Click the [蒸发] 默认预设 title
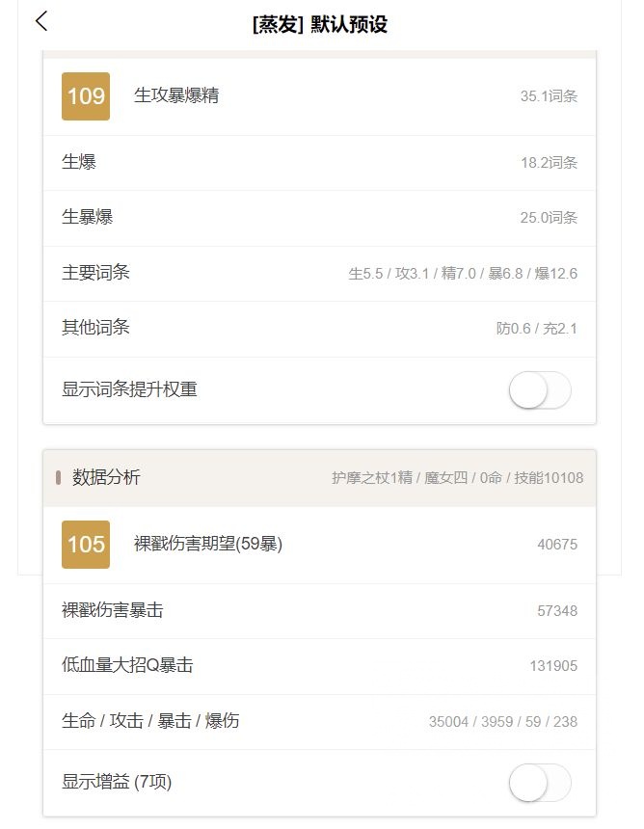644x829 pixels. pos(319,24)
